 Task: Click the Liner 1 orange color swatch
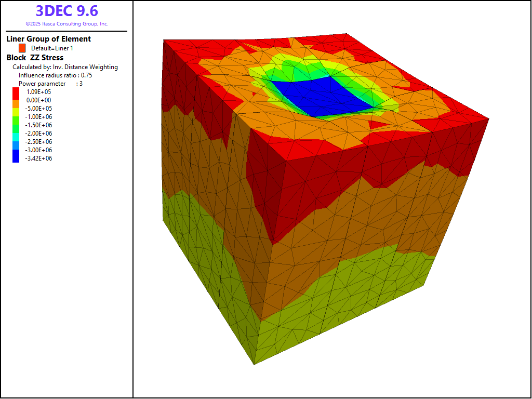click(22, 48)
